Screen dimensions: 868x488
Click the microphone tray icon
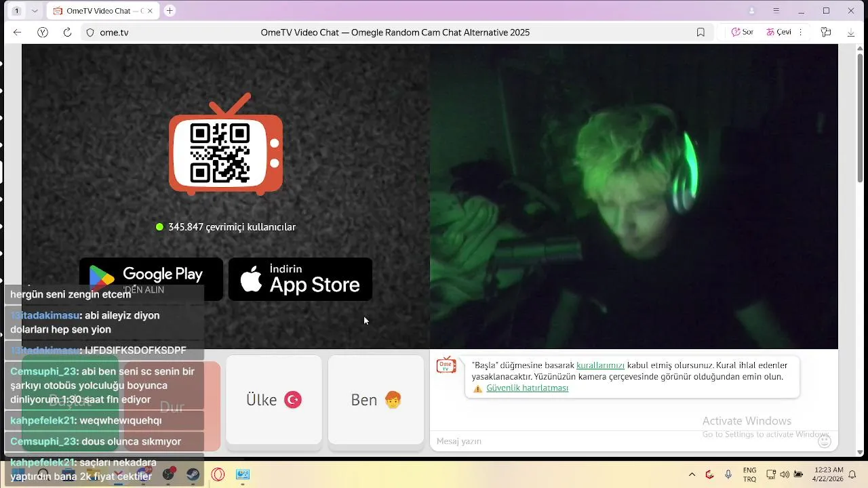pyautogui.click(x=728, y=474)
